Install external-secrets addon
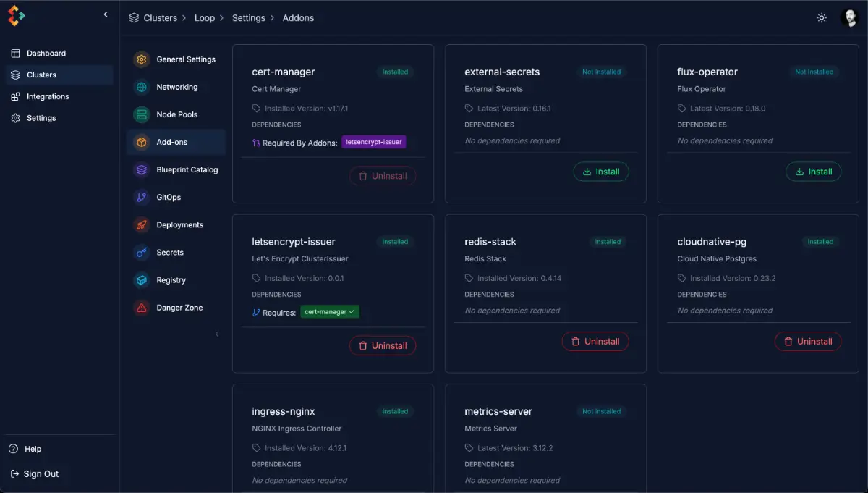 [601, 172]
